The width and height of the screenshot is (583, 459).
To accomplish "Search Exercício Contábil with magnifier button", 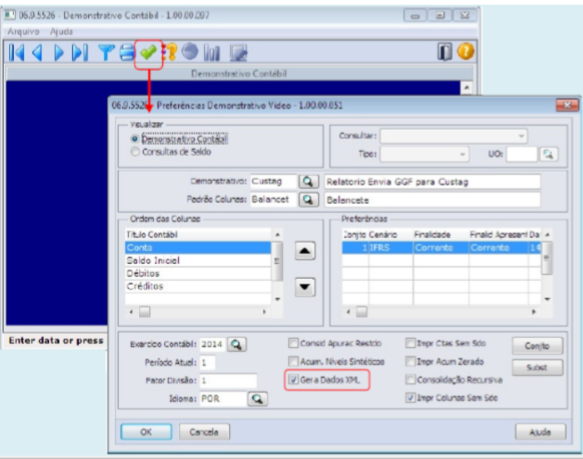I will click(236, 344).
